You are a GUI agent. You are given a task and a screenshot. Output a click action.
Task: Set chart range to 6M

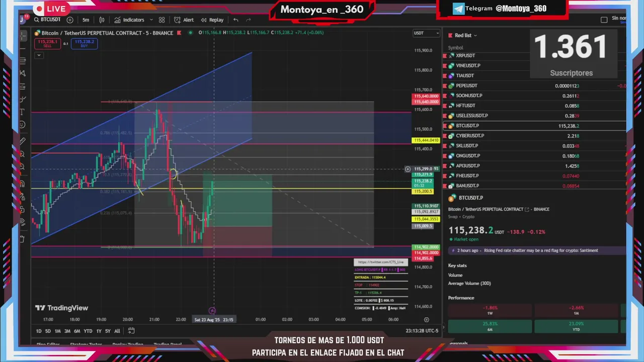[x=77, y=331]
